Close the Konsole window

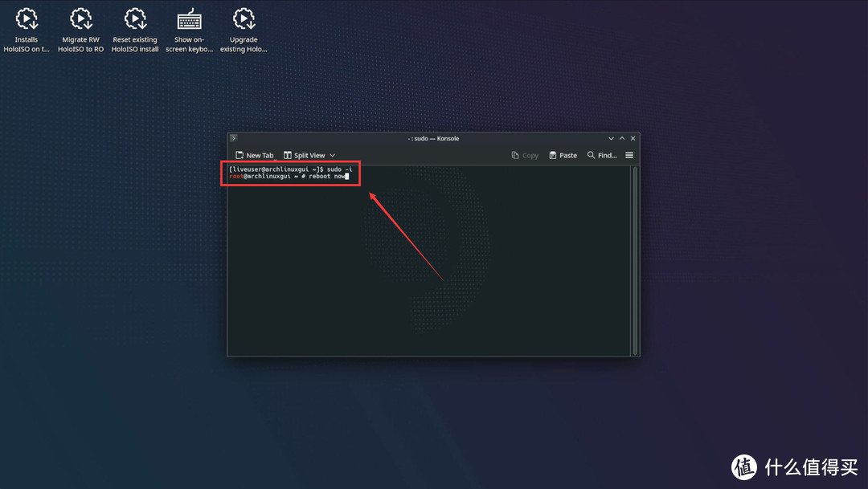click(x=633, y=138)
